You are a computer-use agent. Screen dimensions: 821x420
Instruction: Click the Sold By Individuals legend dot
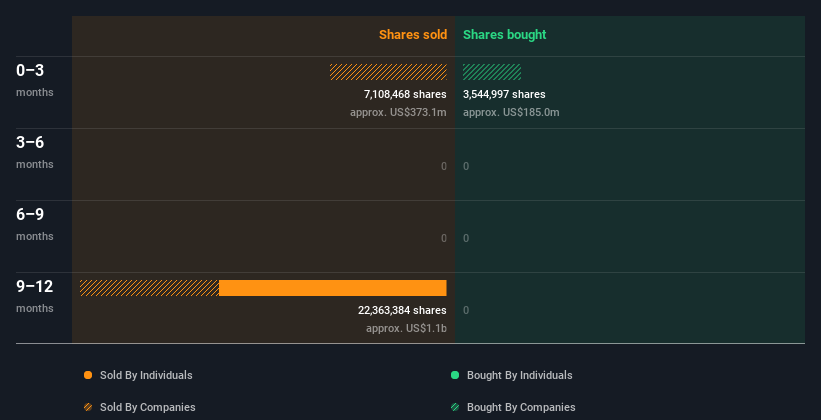(88, 375)
